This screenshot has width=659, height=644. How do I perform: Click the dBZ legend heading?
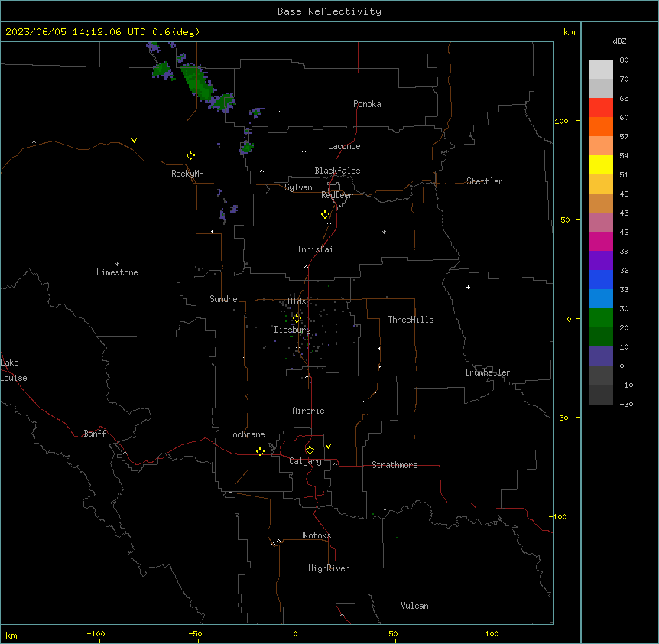coord(619,41)
